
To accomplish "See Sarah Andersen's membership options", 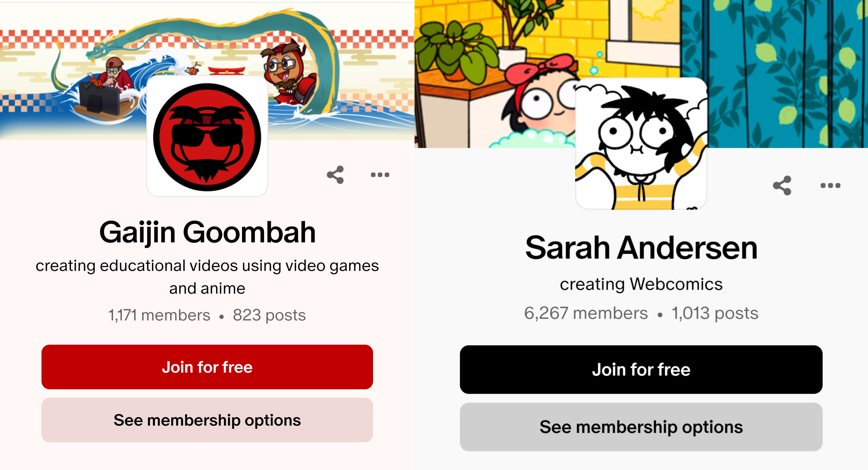I will [x=641, y=427].
